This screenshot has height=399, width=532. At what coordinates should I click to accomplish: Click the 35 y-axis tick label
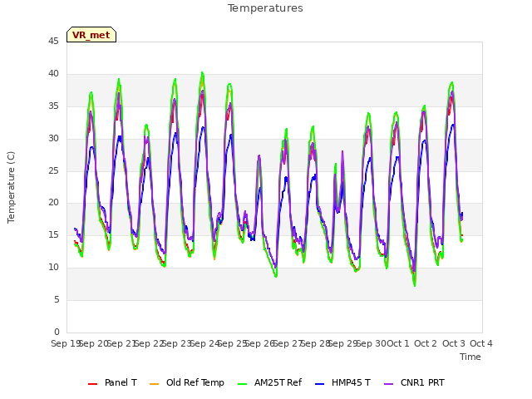coord(53,106)
